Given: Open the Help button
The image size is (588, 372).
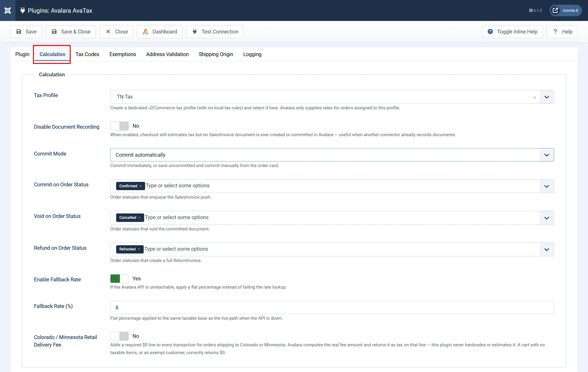Looking at the screenshot, I should click(x=562, y=32).
